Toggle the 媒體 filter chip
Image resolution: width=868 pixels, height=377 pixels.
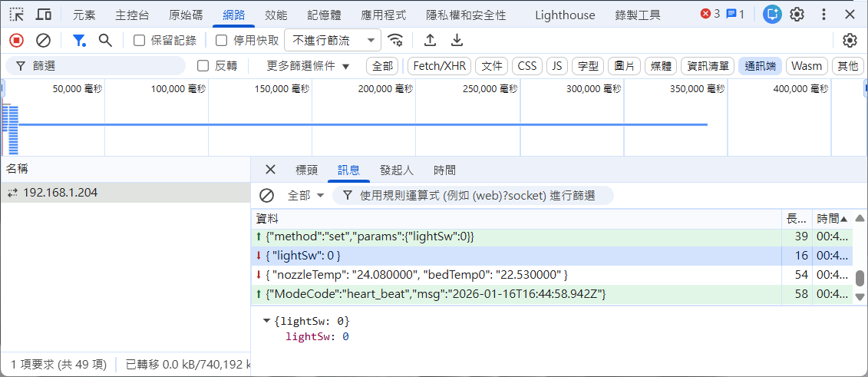(x=661, y=66)
